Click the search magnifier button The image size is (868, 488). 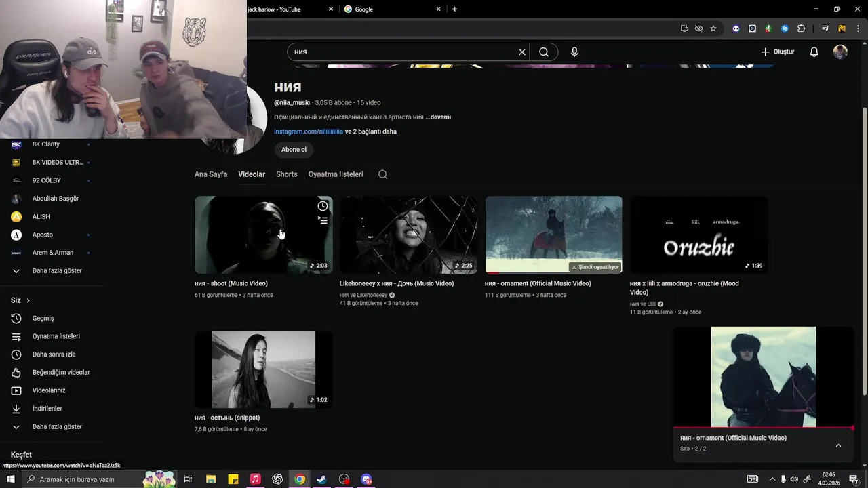coord(544,52)
